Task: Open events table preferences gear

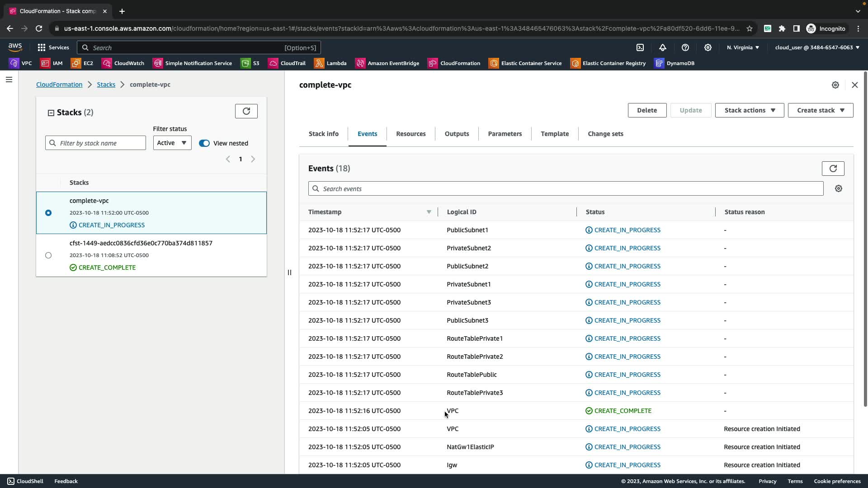Action: (838, 188)
